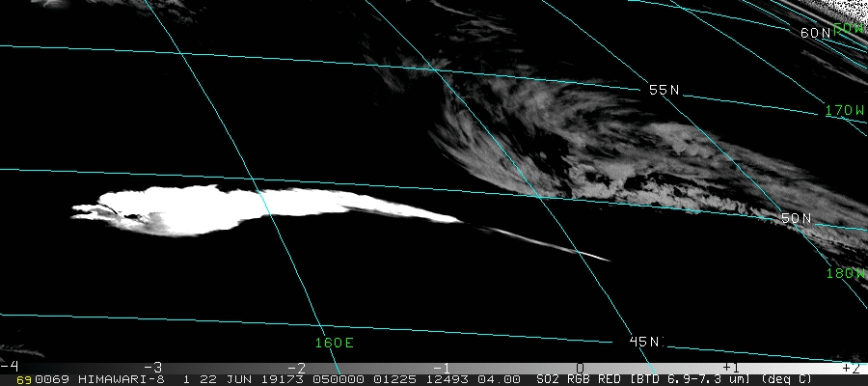Click the green 180W longitude label

pos(845,273)
